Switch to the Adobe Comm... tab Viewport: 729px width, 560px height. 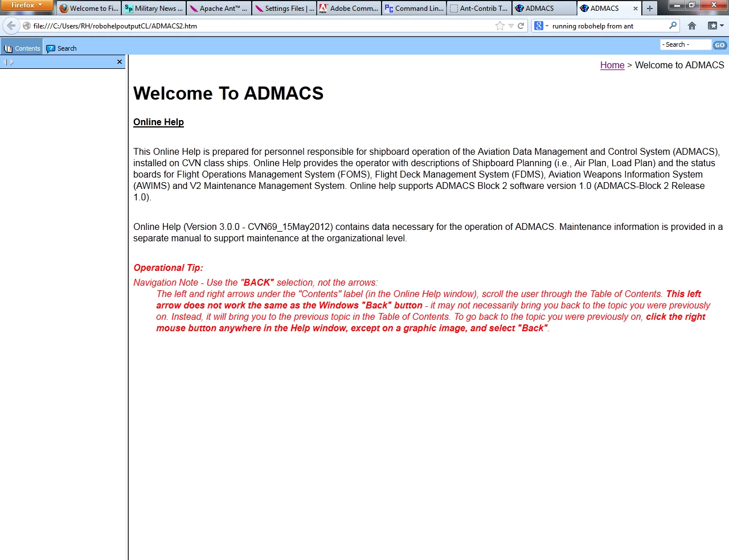click(x=349, y=9)
